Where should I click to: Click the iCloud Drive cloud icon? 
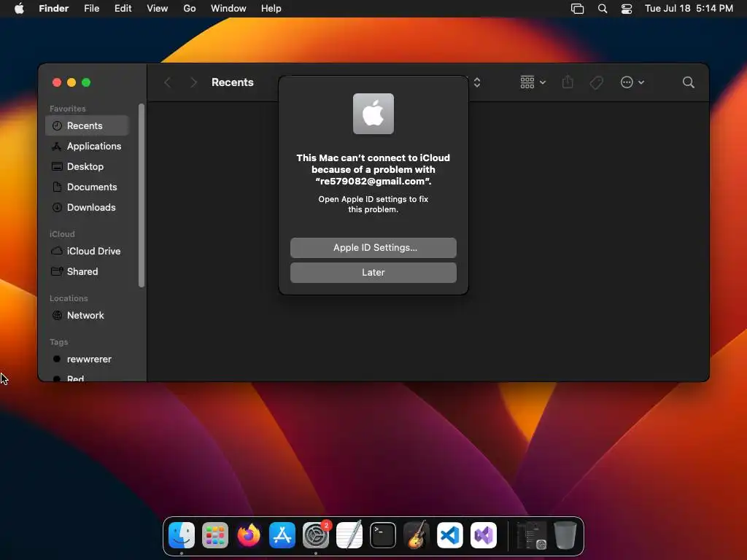(x=57, y=251)
